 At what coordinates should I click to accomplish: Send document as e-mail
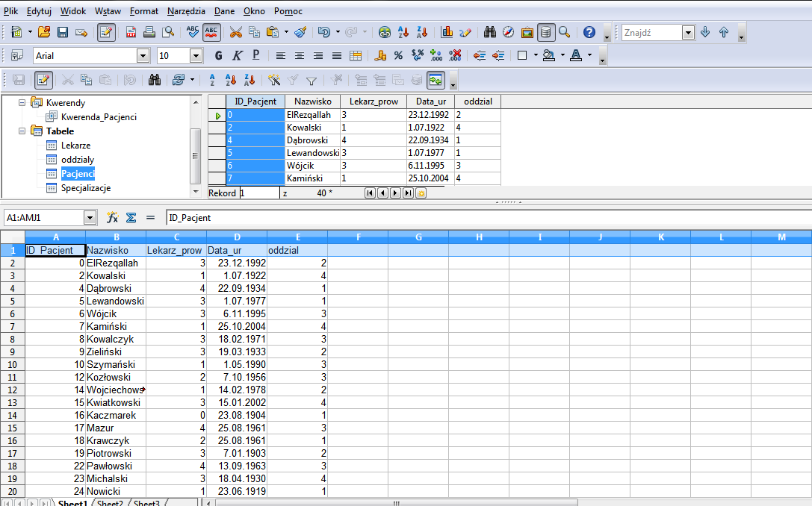pos(81,33)
